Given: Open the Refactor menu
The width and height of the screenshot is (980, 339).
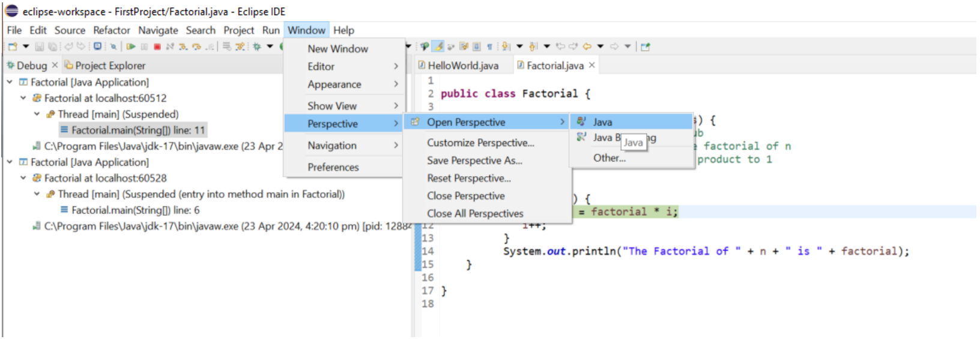Looking at the screenshot, I should tap(112, 30).
